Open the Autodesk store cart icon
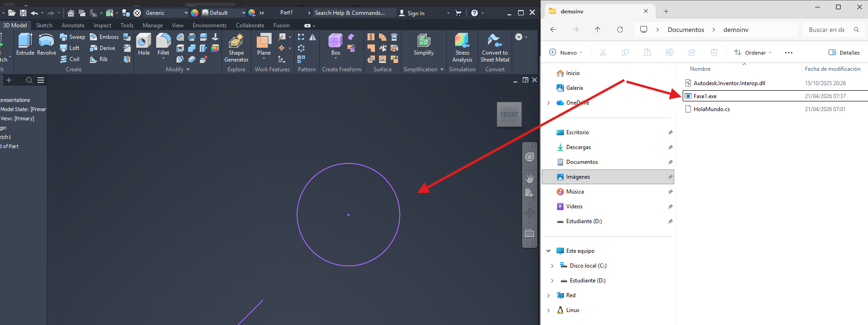 point(458,13)
